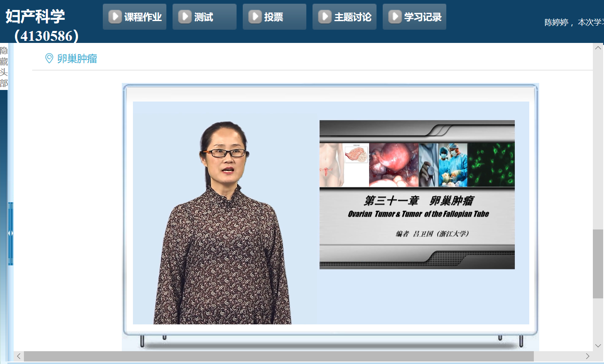Click the 第三十一章 卵巢肿瘤 slide
This screenshot has height=364, width=604.
pos(417,194)
